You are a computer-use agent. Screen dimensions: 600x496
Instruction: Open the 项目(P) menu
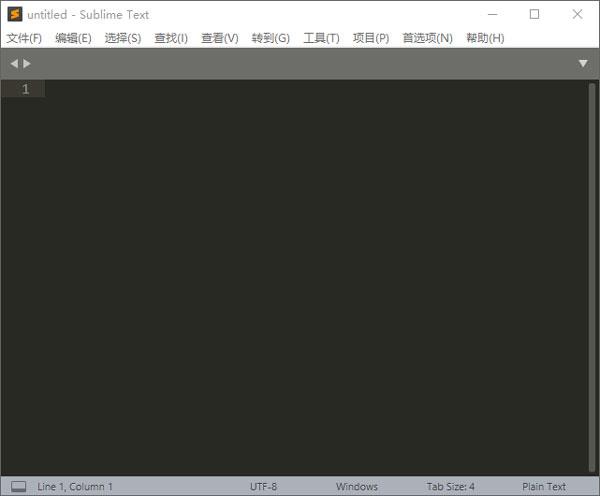click(371, 38)
